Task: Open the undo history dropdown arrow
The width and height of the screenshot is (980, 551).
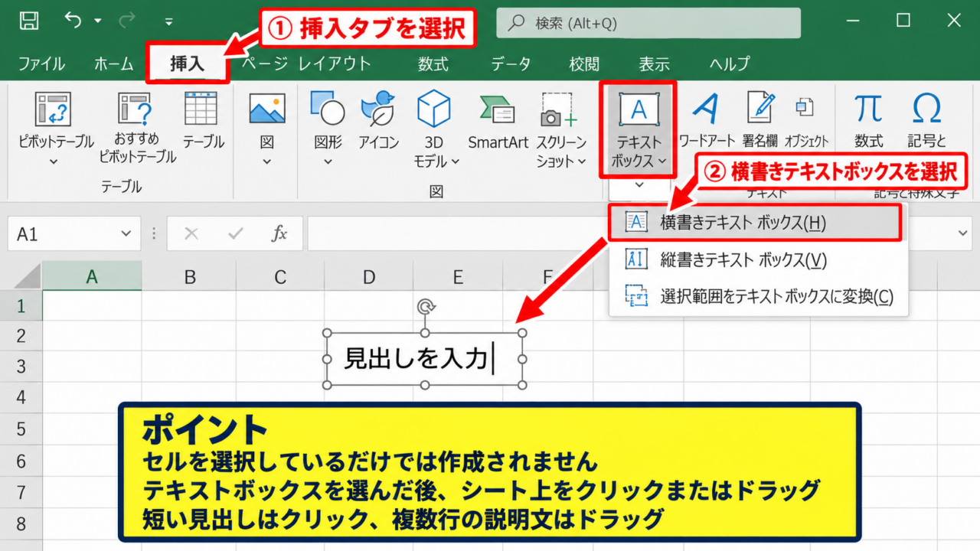Action: point(98,21)
